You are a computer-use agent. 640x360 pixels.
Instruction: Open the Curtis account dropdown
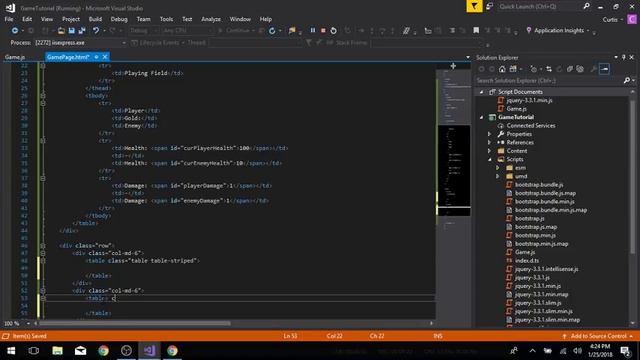(613, 20)
